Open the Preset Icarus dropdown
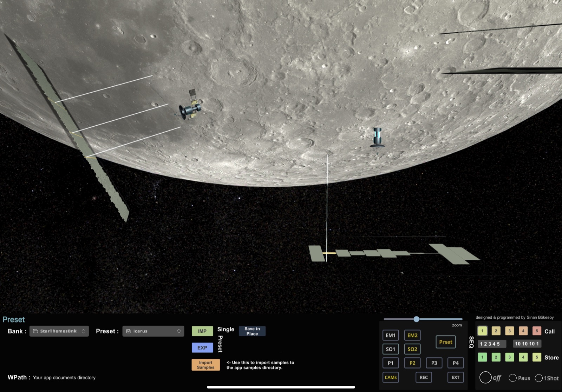Image resolution: width=562 pixels, height=392 pixels. pos(153,331)
